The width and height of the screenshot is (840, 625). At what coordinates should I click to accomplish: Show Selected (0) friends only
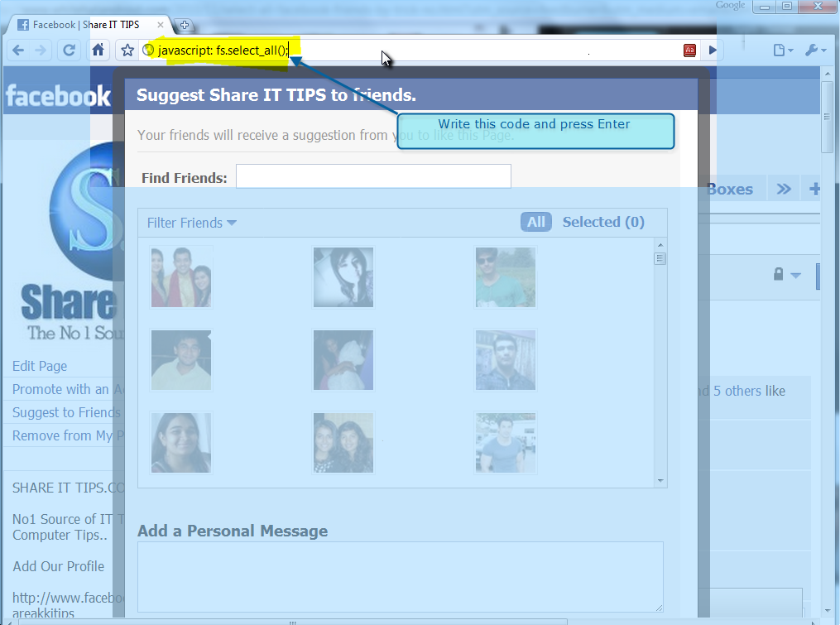point(603,222)
